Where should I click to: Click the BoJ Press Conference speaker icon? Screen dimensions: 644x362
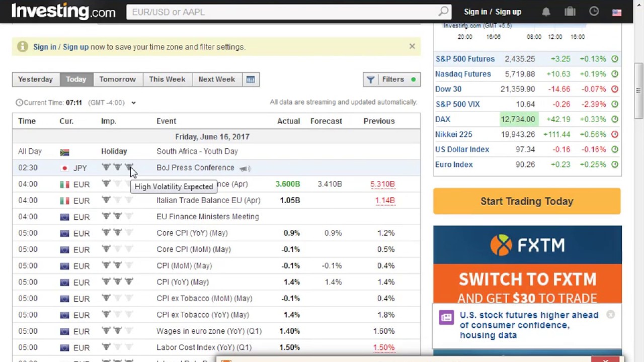tap(245, 168)
